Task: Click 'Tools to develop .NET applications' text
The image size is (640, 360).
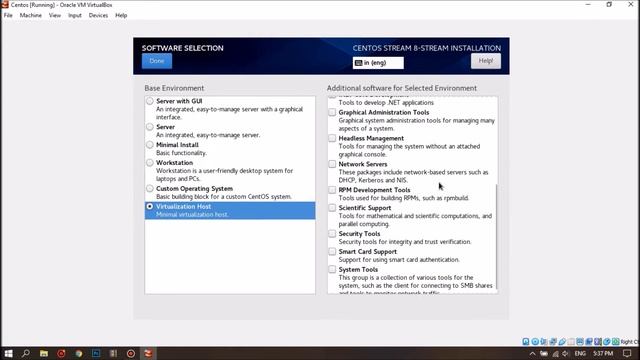Action: (386, 103)
